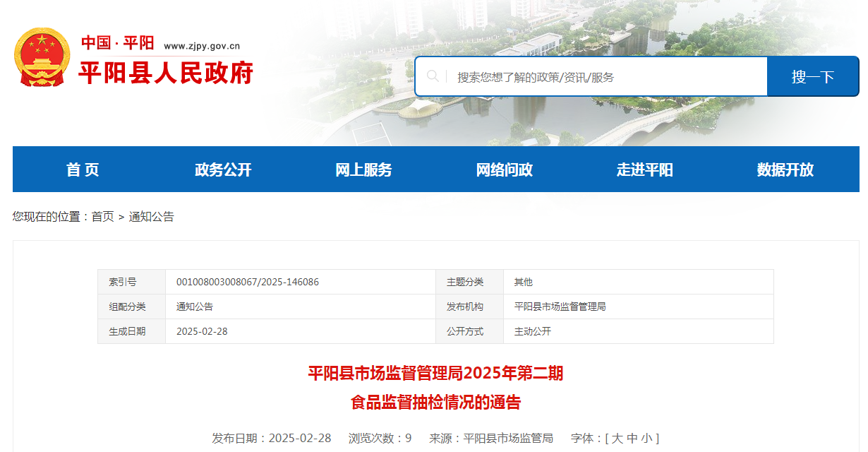The width and height of the screenshot is (868, 452).
Task: Open the 数据开放 navigation tab
Action: pos(785,169)
